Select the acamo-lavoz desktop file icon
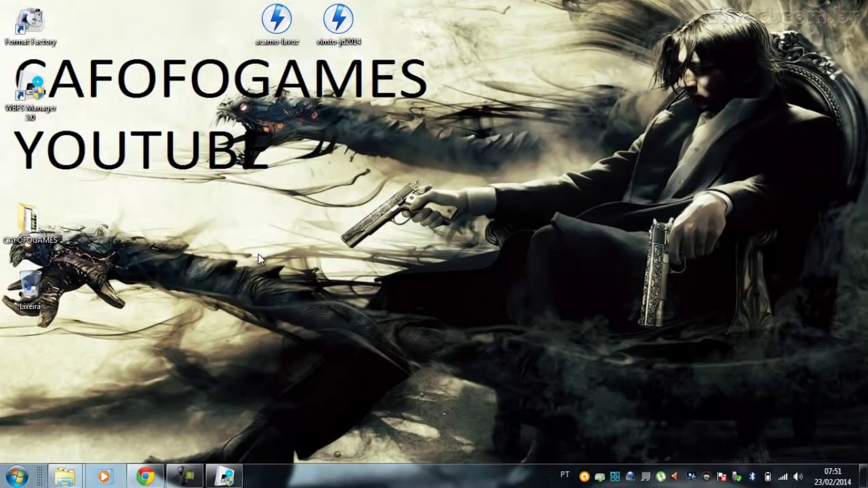868x488 pixels. [x=277, y=25]
